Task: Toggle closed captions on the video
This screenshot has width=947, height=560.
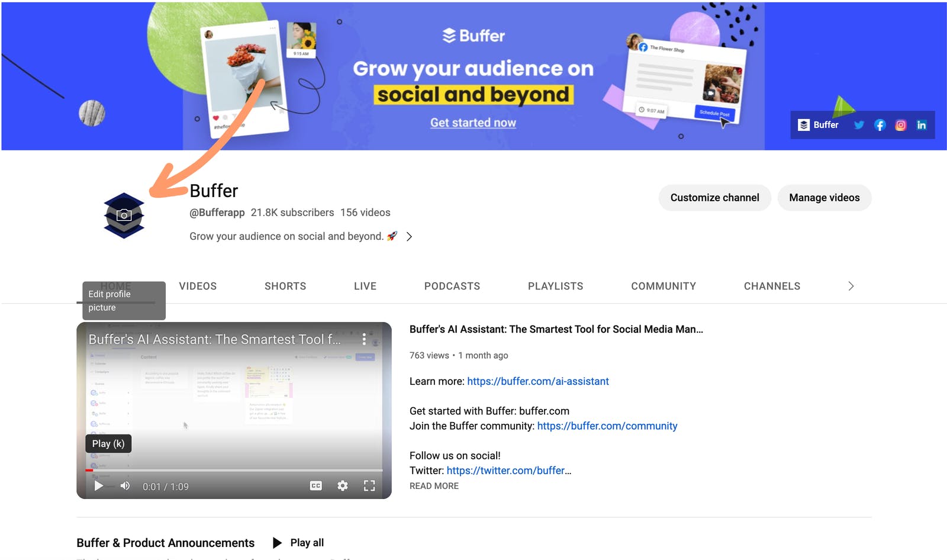Action: [x=316, y=486]
